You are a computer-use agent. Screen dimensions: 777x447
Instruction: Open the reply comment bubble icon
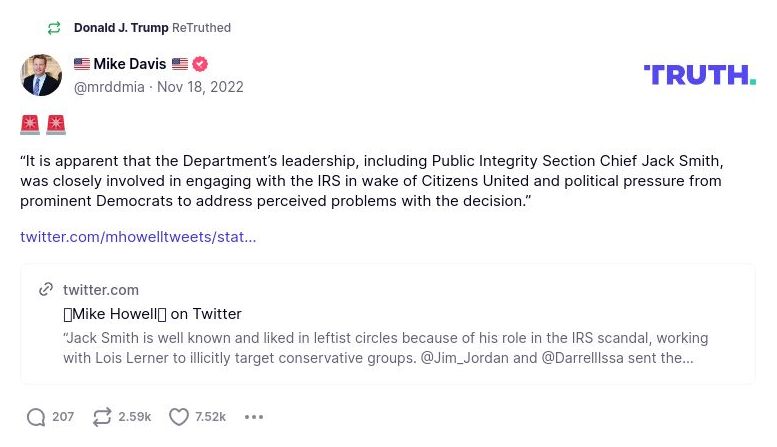click(36, 417)
